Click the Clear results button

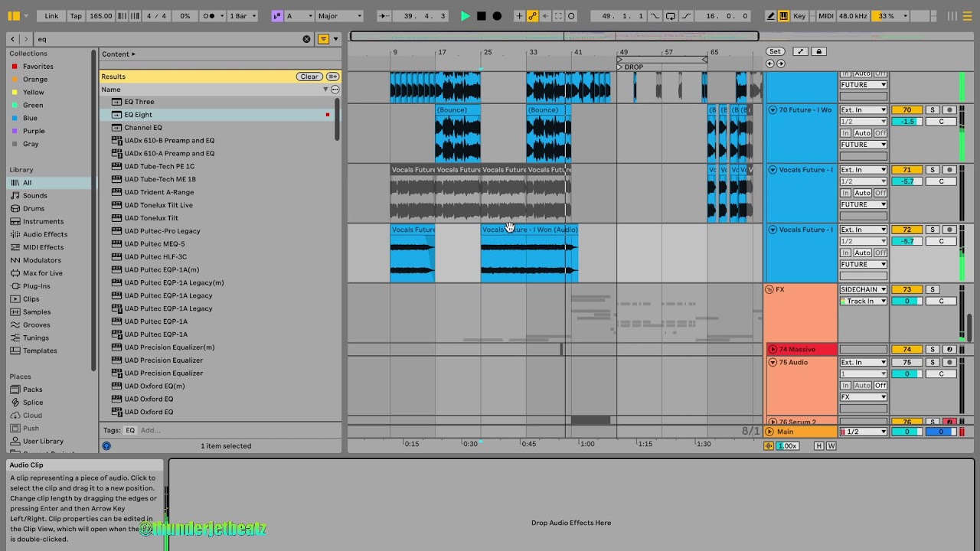point(309,77)
